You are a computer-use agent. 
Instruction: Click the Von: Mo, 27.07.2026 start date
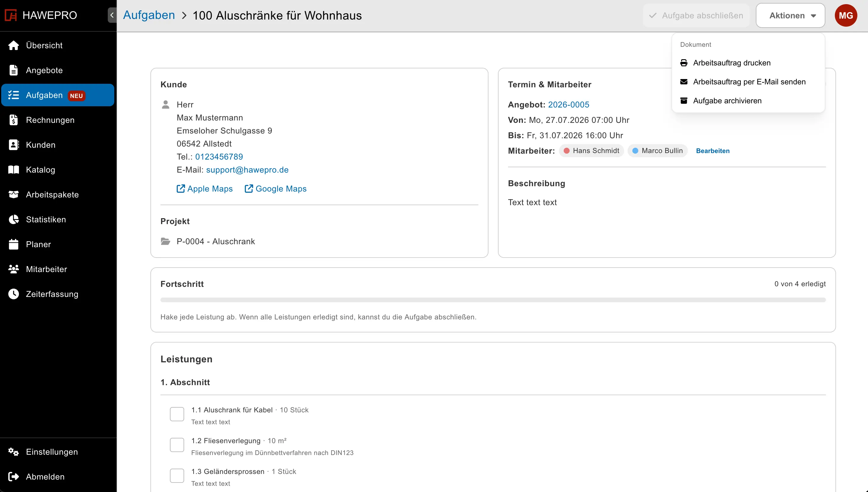569,120
